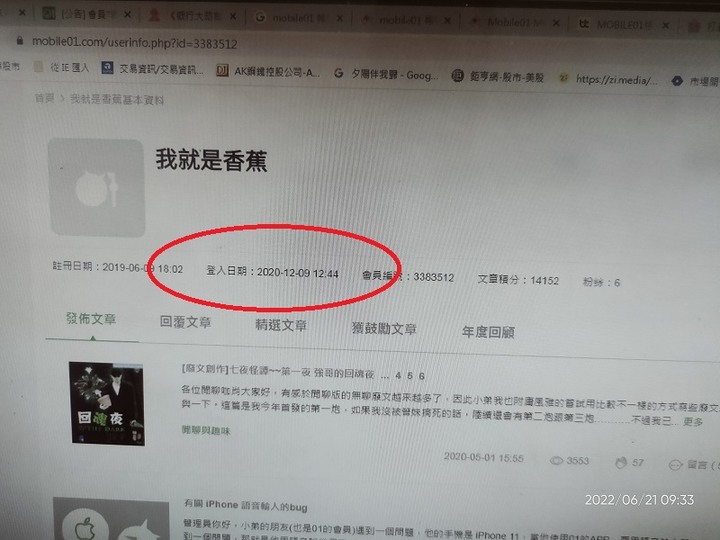The height and width of the screenshot is (540, 720).
Task: Click the DJ icon of AK bookmark
Action: pyautogui.click(x=222, y=70)
